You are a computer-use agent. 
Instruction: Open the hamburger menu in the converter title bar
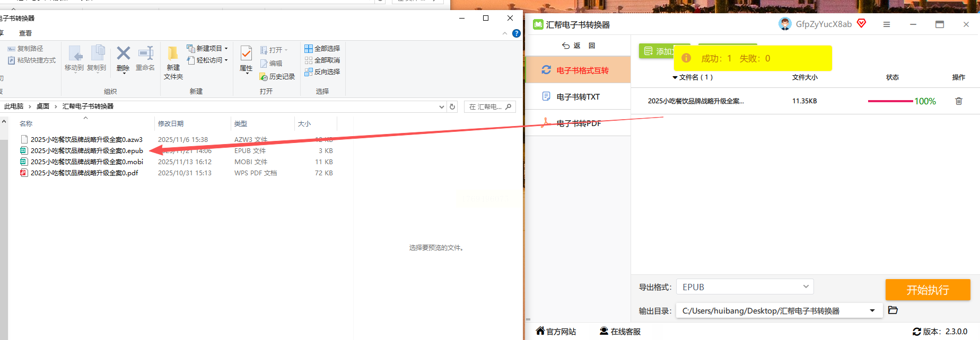point(887,24)
